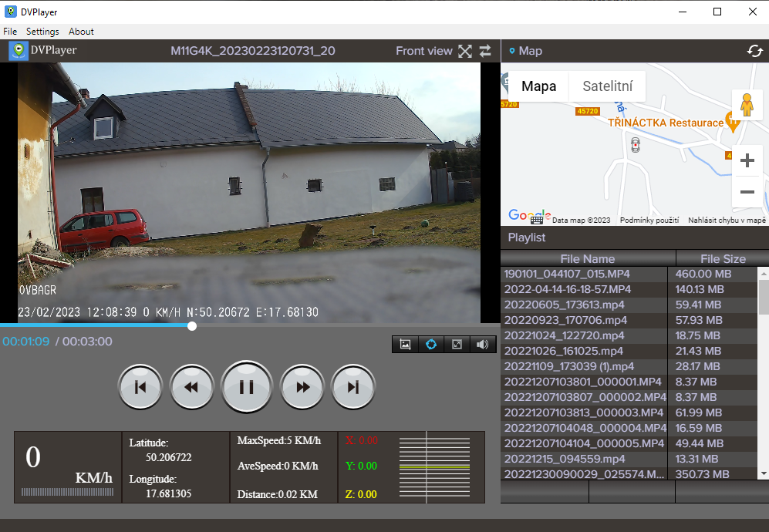Refresh the map with circular arrows icon
769x532 pixels.
[754, 51]
